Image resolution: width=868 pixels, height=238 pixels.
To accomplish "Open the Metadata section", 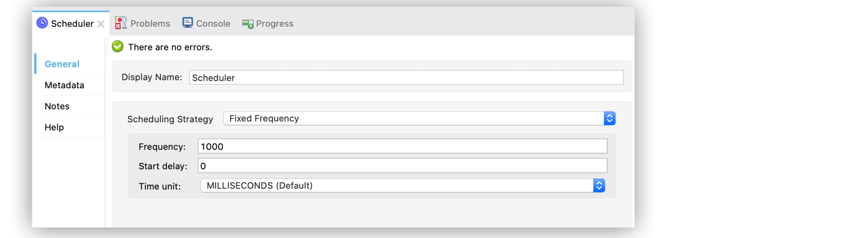I will pyautogui.click(x=64, y=85).
